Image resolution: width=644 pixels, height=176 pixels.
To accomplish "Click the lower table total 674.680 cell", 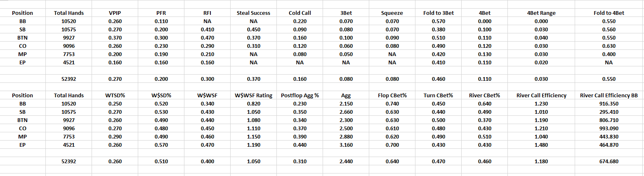I will [x=609, y=161].
